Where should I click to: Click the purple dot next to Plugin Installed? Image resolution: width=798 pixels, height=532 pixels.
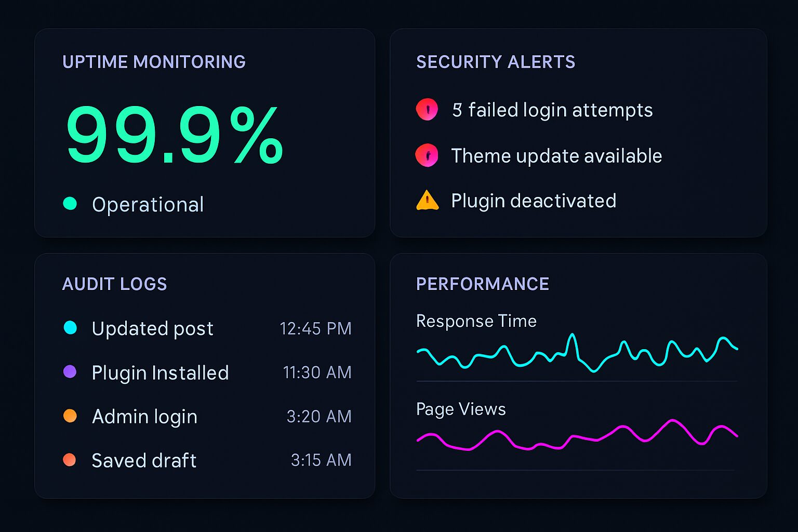click(x=71, y=372)
